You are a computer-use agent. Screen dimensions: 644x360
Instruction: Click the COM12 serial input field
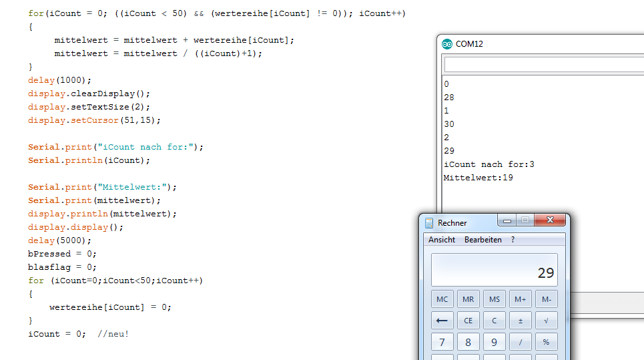[x=544, y=65]
